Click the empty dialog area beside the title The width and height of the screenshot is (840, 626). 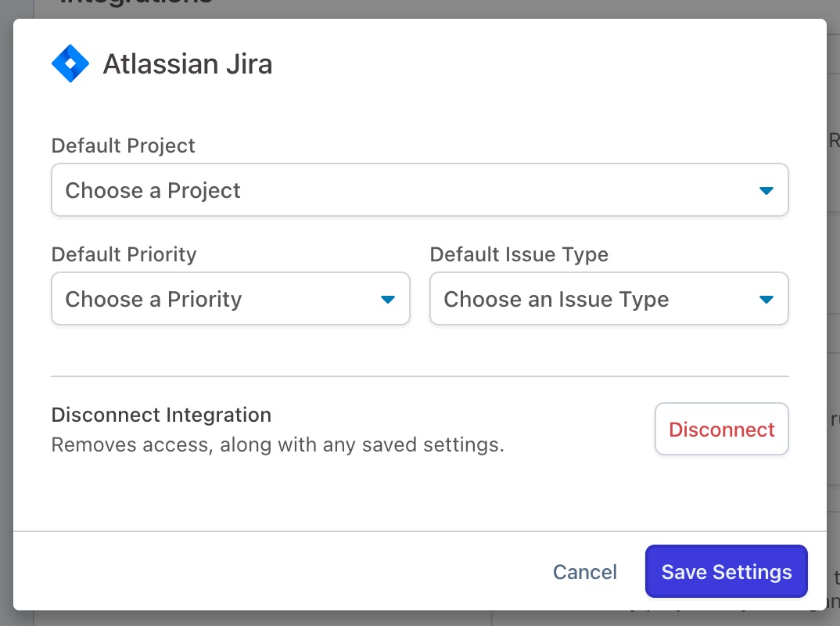(547, 64)
